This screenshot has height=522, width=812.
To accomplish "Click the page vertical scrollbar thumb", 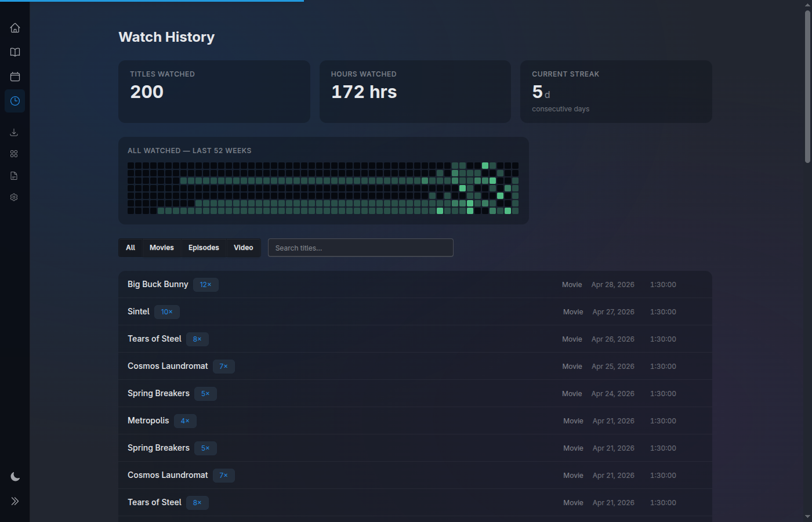I will [x=807, y=87].
